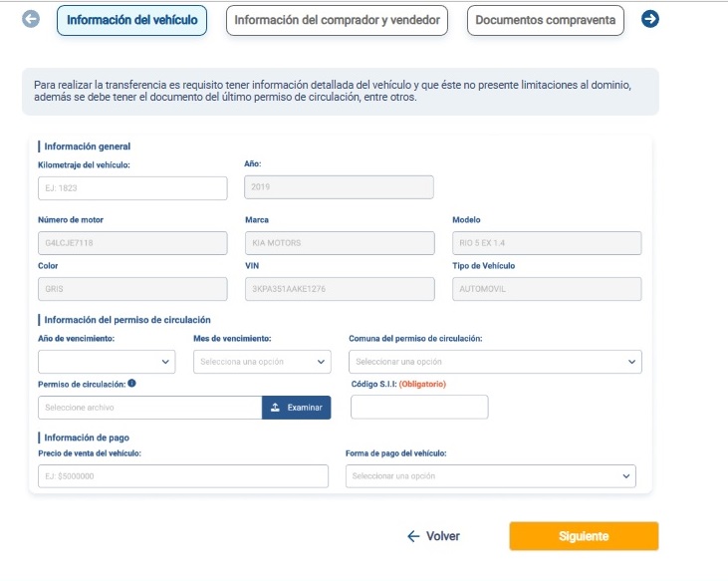Select Forma de pago del vehículo dropdown
The image size is (728, 581).
tap(491, 476)
